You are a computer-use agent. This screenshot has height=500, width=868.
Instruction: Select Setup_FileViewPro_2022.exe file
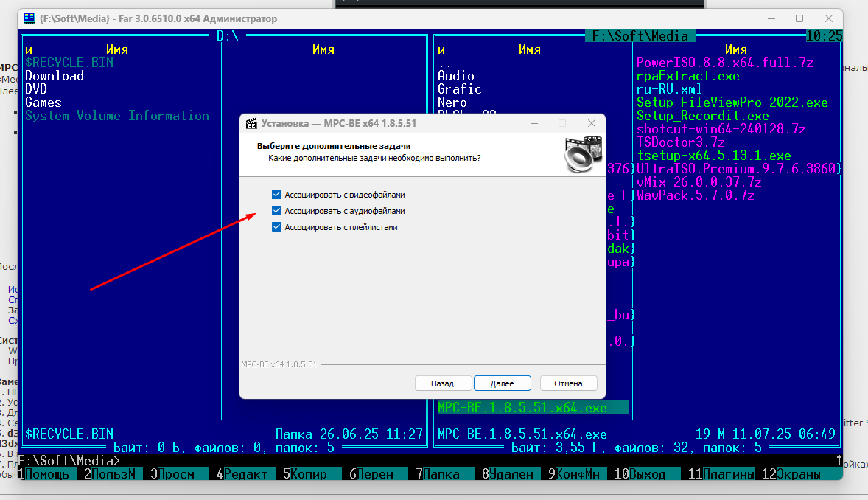tap(732, 103)
